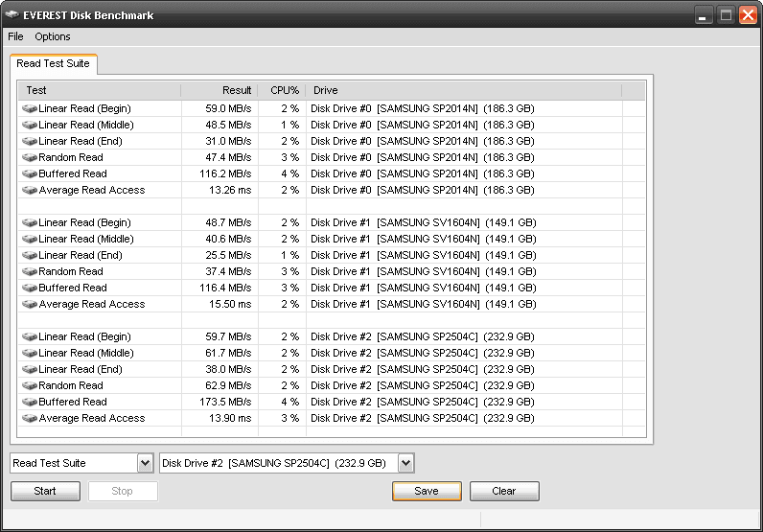Save the benchmark results
This screenshot has height=532, width=763.
point(427,491)
